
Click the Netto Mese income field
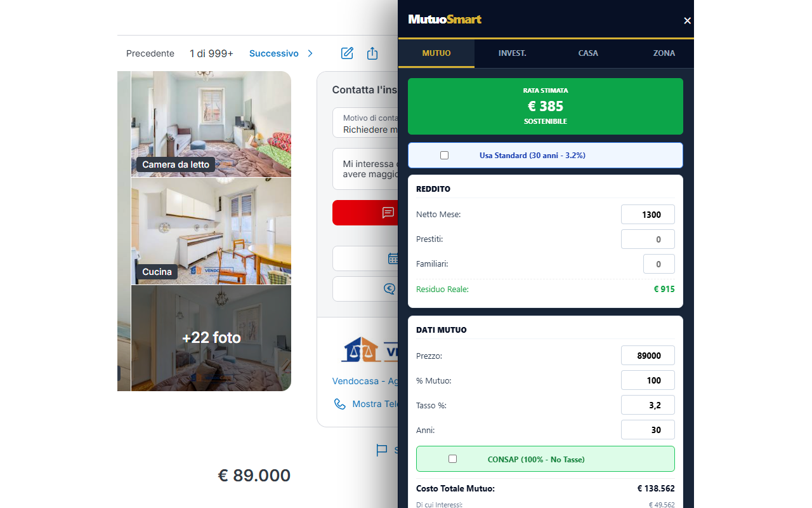pos(648,215)
